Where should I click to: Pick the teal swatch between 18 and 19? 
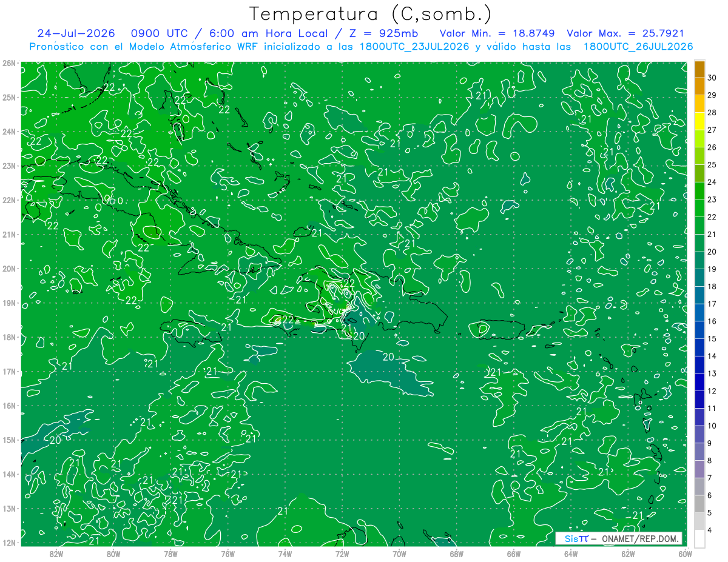click(x=700, y=278)
